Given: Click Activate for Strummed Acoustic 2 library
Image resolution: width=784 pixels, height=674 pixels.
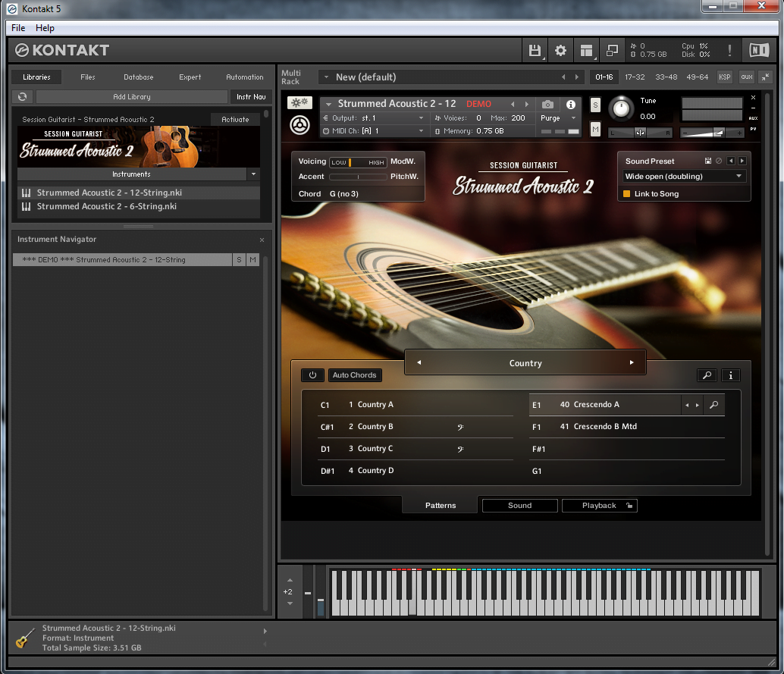Looking at the screenshot, I should pyautogui.click(x=235, y=120).
